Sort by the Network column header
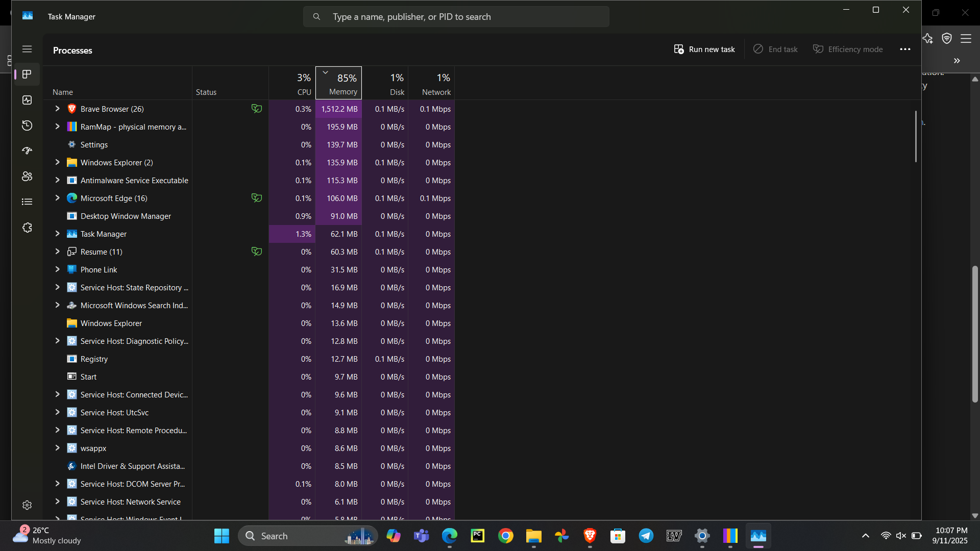Image resolution: width=980 pixels, height=551 pixels. point(435,84)
